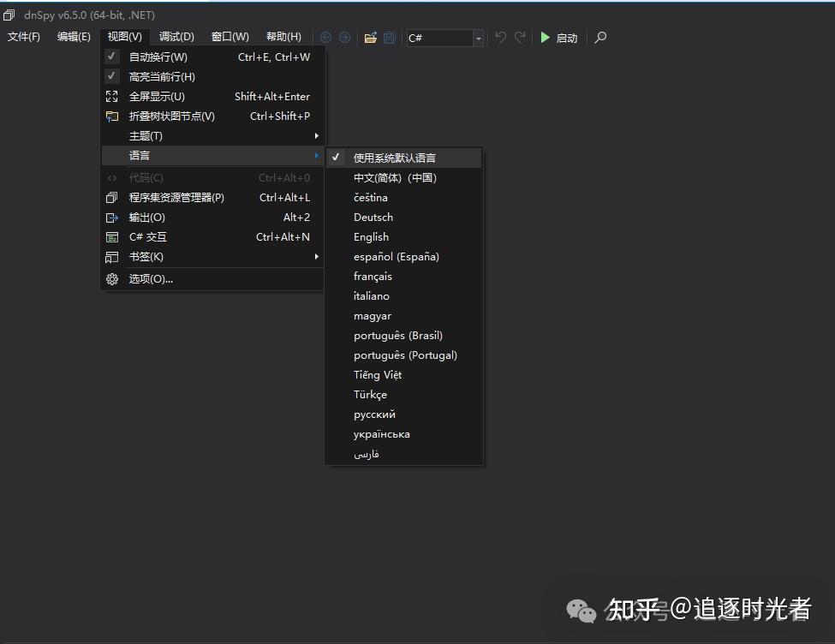Click the bookmarks icon in menu
Screen dimensions: 835x644
112,257
